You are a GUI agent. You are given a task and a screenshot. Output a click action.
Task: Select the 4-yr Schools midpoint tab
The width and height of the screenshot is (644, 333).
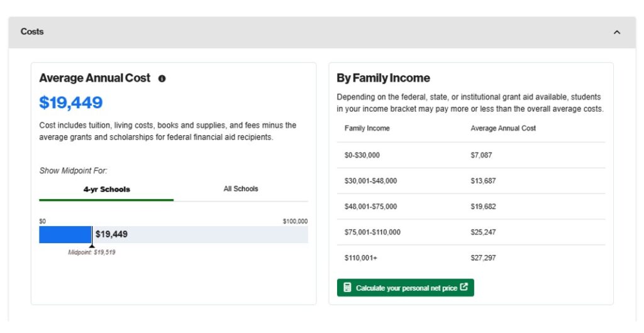106,189
